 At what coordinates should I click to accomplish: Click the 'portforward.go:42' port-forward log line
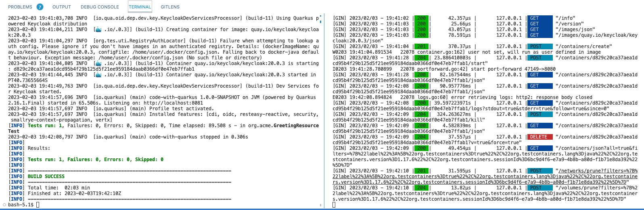click(x=444, y=69)
